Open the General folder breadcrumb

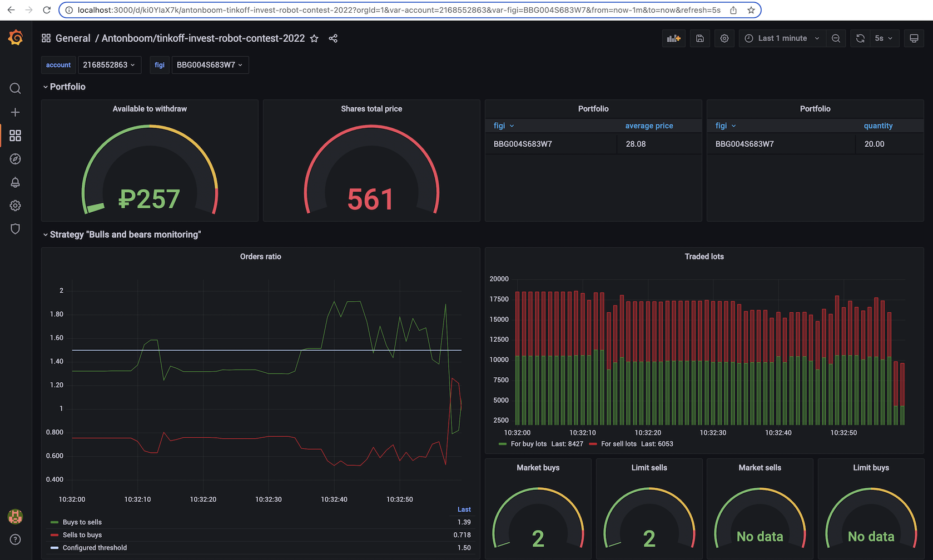click(x=73, y=38)
